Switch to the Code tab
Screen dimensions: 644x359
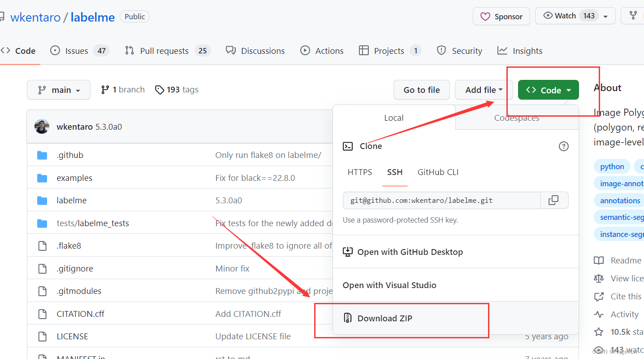tap(18, 51)
